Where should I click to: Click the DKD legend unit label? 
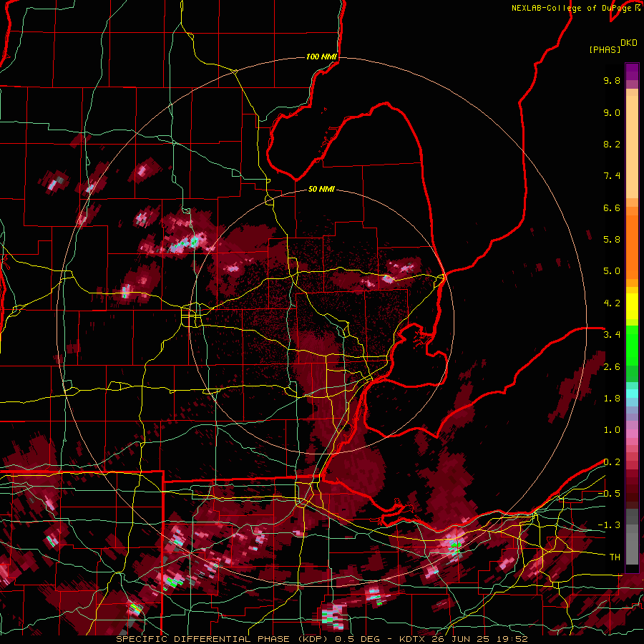(x=628, y=43)
